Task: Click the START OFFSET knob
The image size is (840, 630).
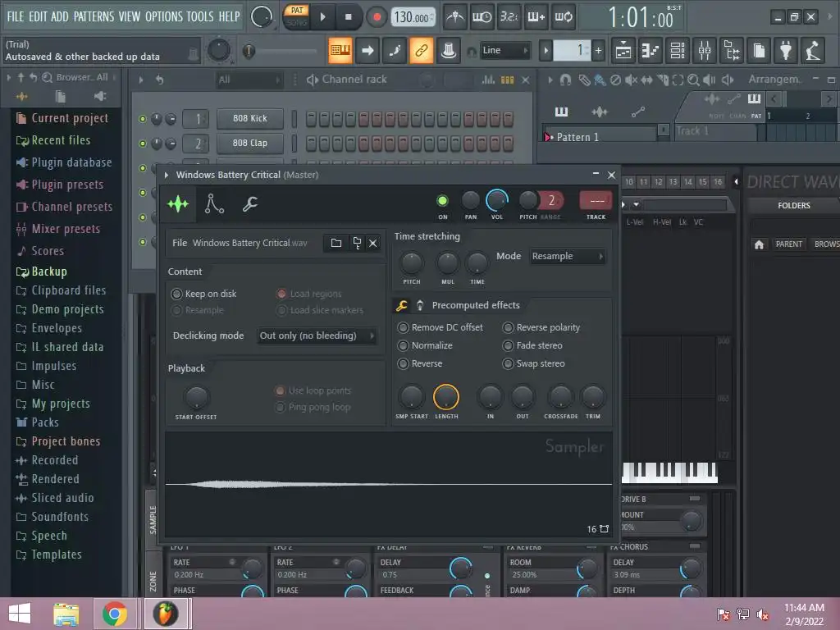Action: [196, 398]
